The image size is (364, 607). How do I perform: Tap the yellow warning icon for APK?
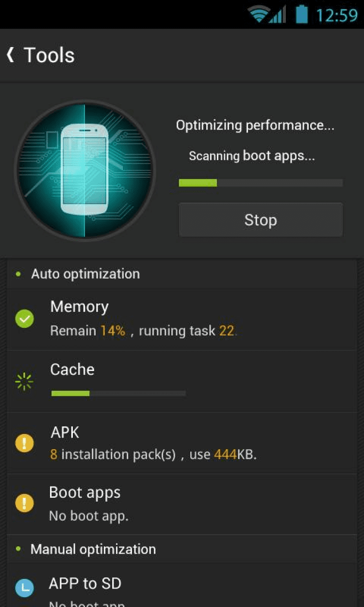click(24, 443)
